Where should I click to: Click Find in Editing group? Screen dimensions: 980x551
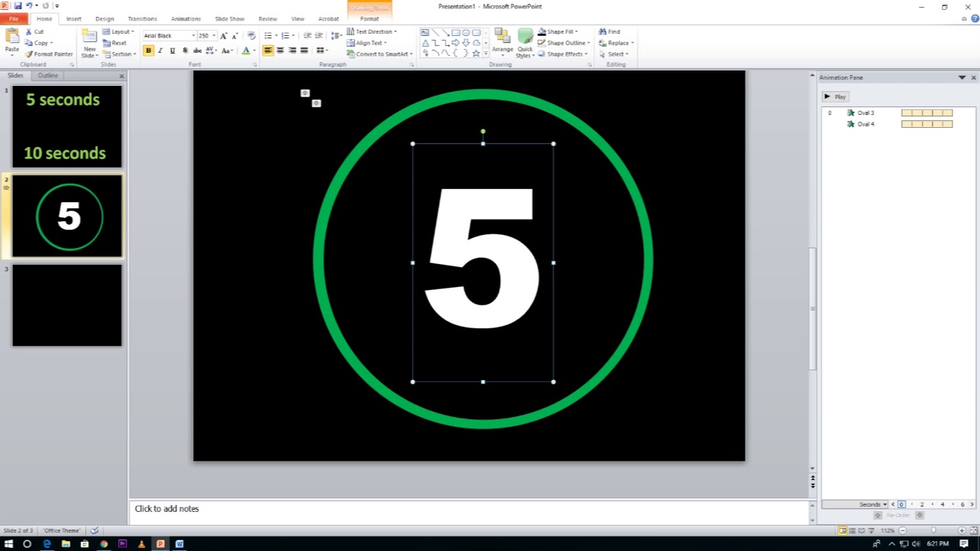coord(609,31)
